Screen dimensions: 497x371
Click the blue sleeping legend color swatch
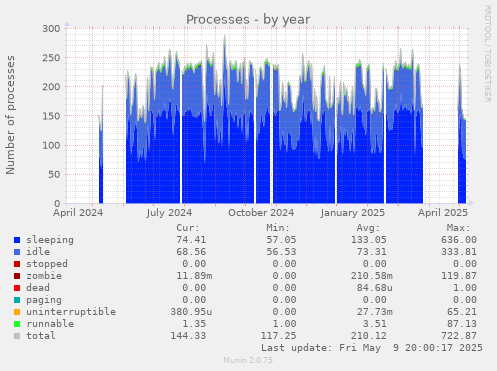[17, 240]
